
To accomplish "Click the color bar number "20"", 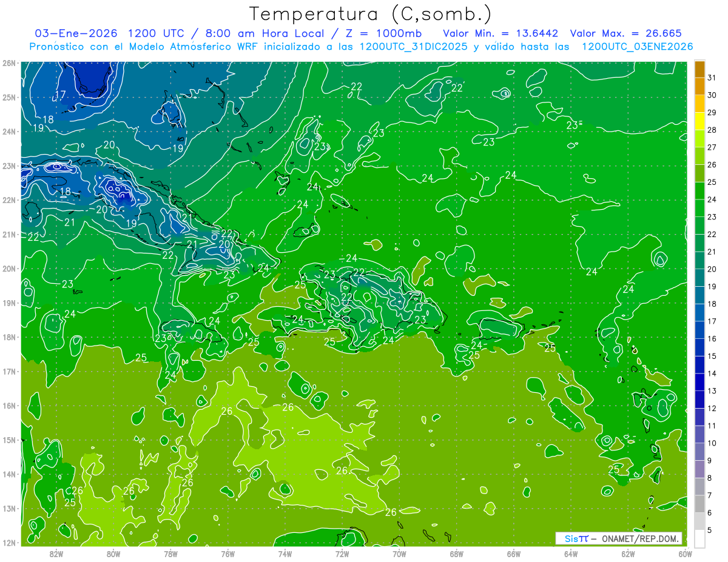I will pos(712,269).
